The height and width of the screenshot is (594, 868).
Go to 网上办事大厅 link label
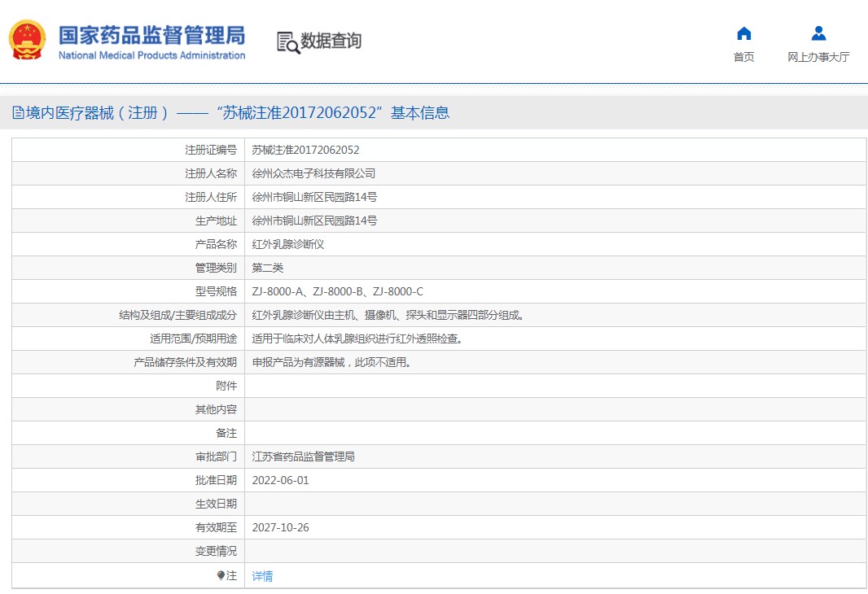pos(818,57)
